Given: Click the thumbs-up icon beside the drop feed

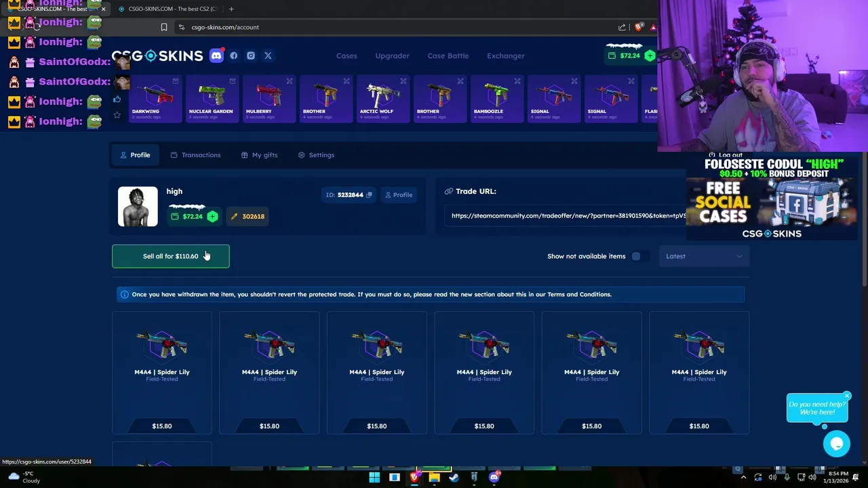Looking at the screenshot, I should (x=117, y=100).
